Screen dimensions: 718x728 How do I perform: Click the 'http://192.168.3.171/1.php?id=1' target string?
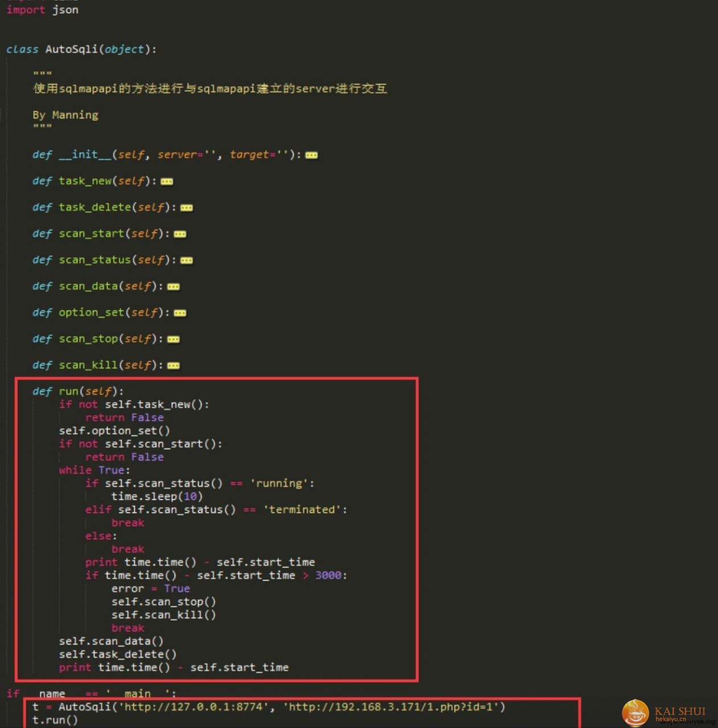[x=390, y=706]
